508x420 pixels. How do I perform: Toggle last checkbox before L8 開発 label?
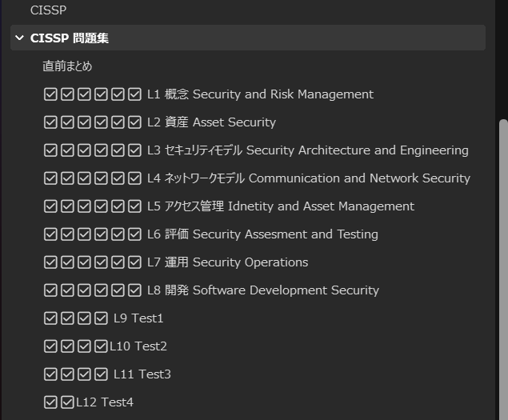coord(134,290)
